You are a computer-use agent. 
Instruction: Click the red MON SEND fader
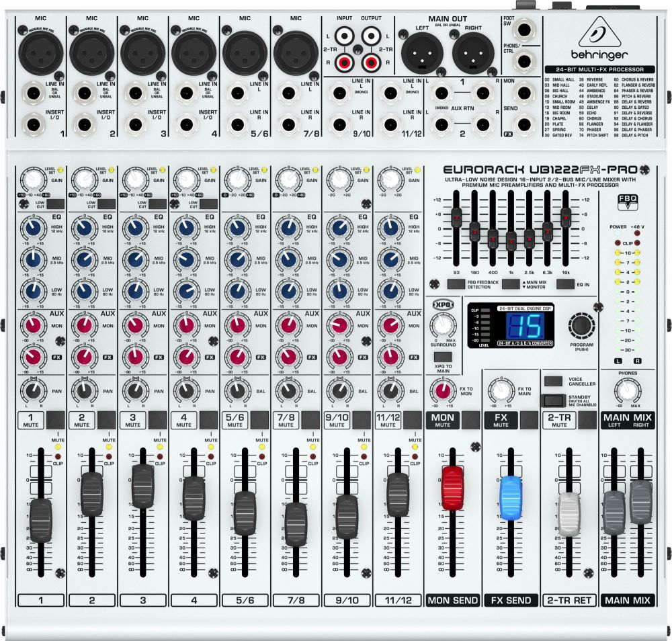point(452,488)
